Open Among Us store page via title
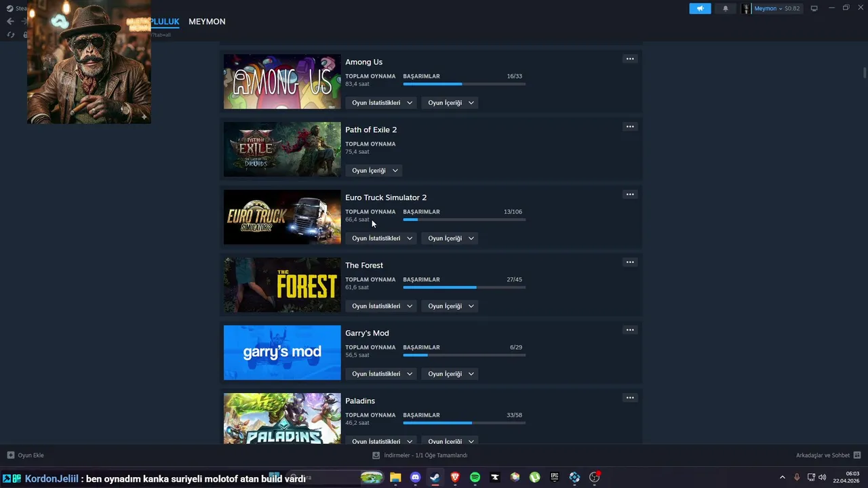This screenshot has height=488, width=868. point(363,62)
